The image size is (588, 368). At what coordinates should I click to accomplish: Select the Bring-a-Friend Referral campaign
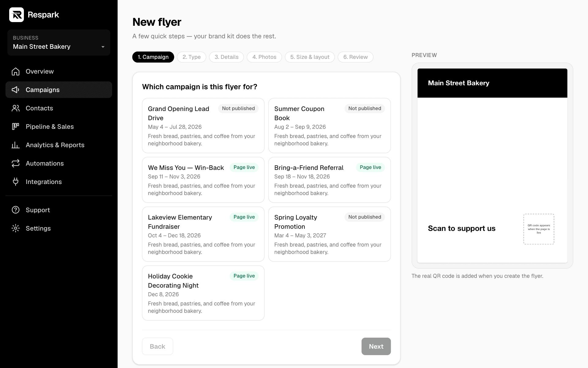pyautogui.click(x=330, y=180)
